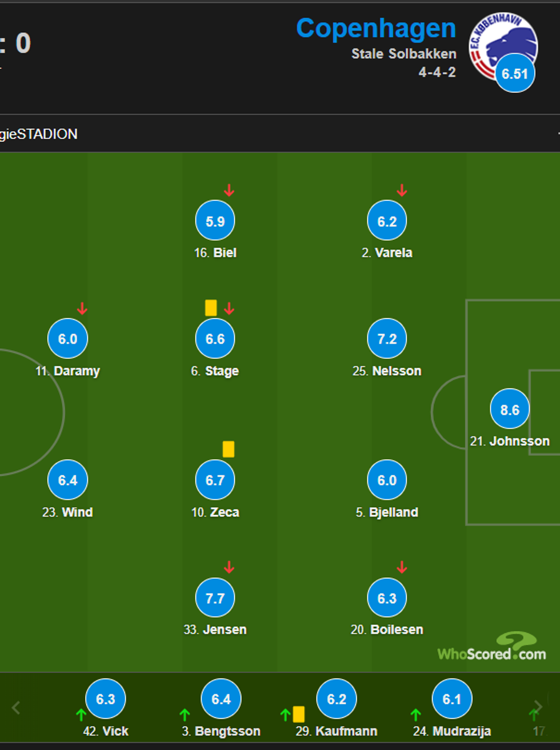The height and width of the screenshot is (750, 560).
Task: Open Stage's player name link
Action: (x=222, y=371)
